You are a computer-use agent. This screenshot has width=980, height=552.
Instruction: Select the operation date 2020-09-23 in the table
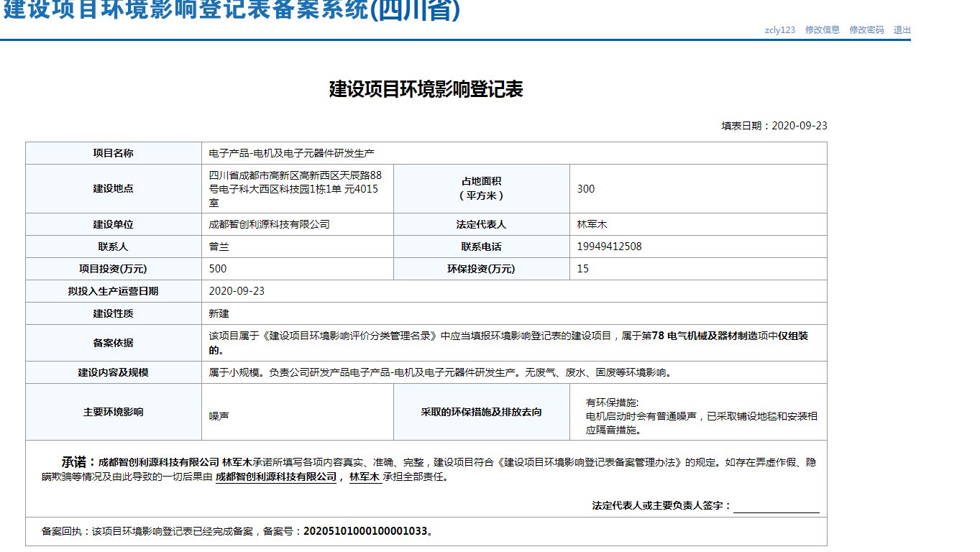coord(237,291)
